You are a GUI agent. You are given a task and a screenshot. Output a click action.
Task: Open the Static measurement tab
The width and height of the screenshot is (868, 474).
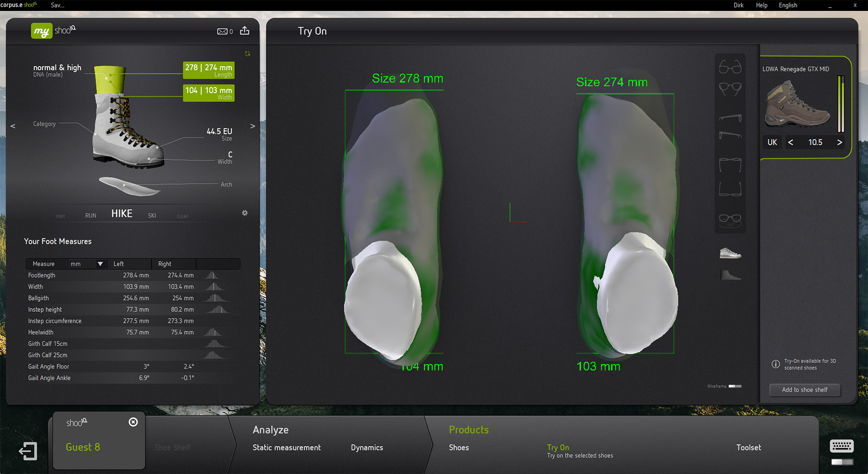pyautogui.click(x=287, y=447)
